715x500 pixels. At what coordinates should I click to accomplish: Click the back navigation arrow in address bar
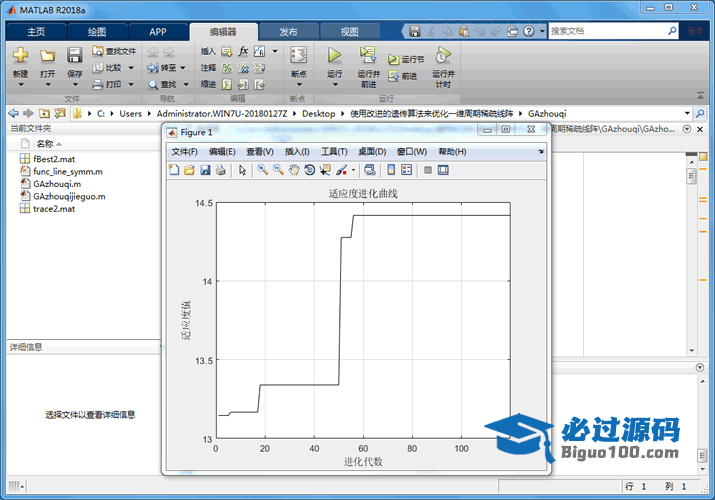click(14, 113)
